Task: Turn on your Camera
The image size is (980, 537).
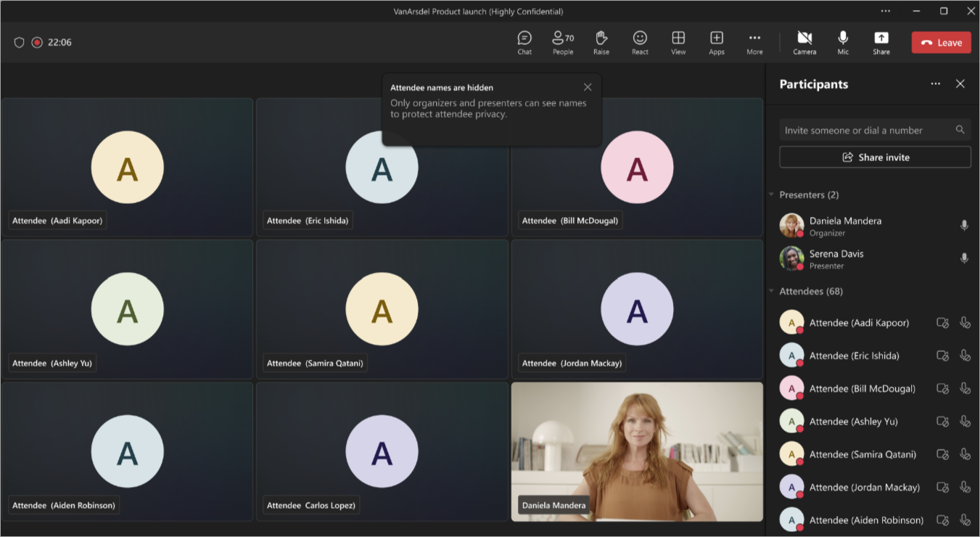Action: (x=804, y=42)
